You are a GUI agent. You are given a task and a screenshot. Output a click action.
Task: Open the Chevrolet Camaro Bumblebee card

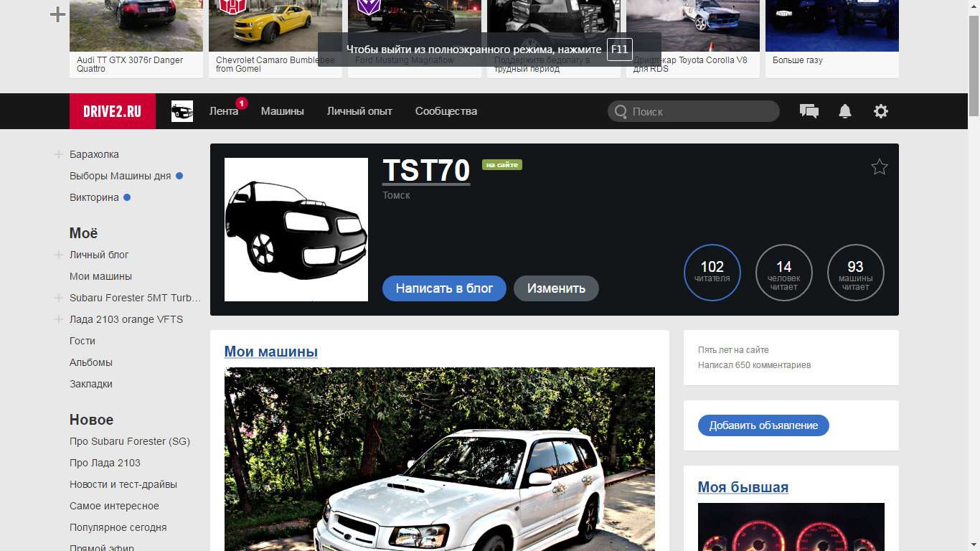click(275, 39)
